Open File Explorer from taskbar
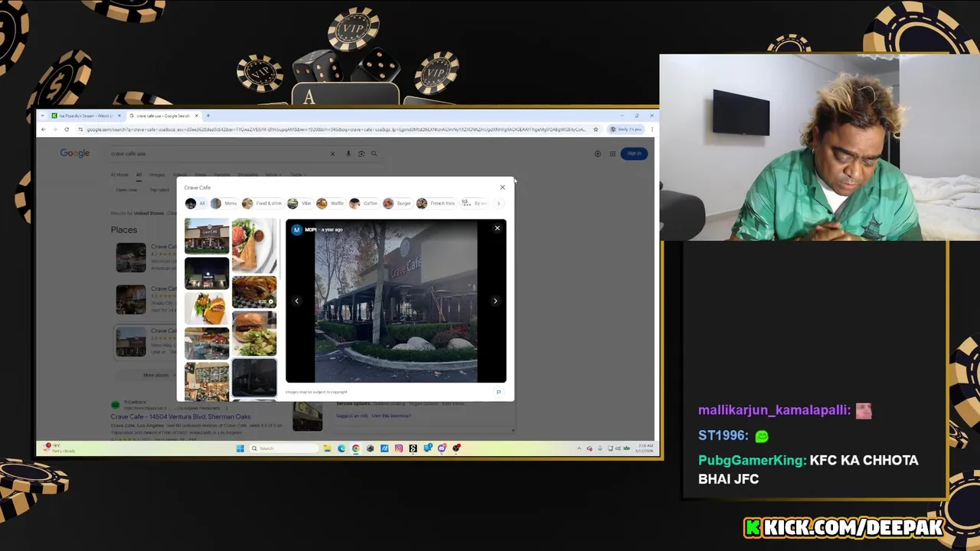Screen dimensions: 980x551 (x=327, y=448)
